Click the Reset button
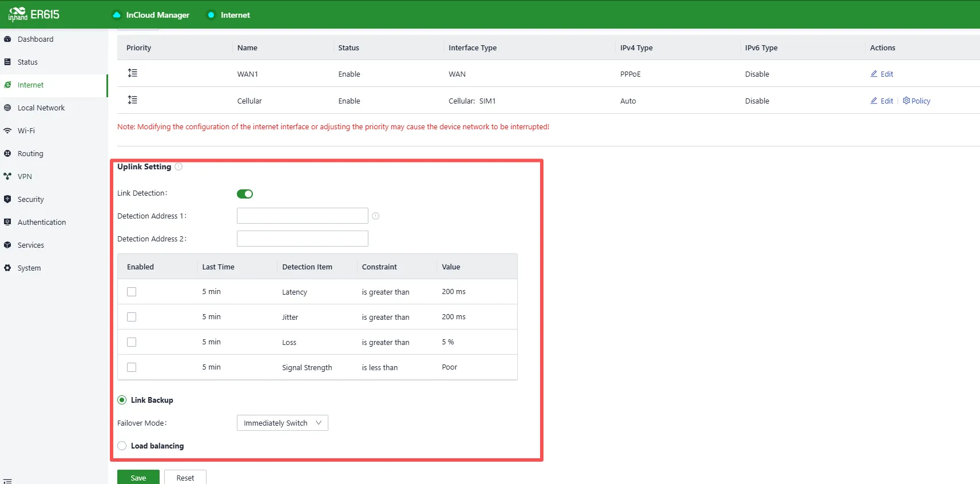Image resolution: width=980 pixels, height=484 pixels. click(185, 477)
